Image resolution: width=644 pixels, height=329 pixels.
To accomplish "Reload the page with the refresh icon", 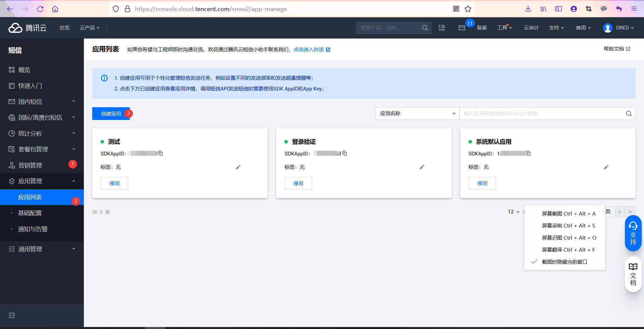I will (40, 9).
